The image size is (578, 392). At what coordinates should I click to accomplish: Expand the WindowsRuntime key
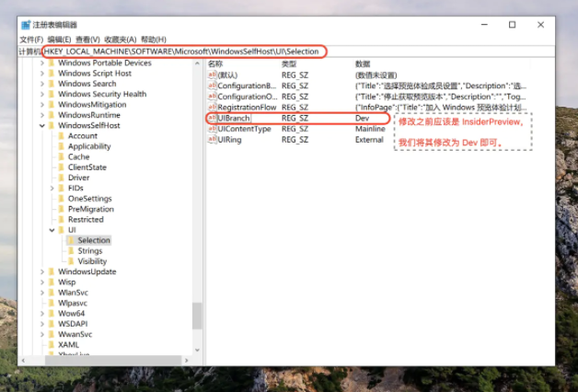42,115
